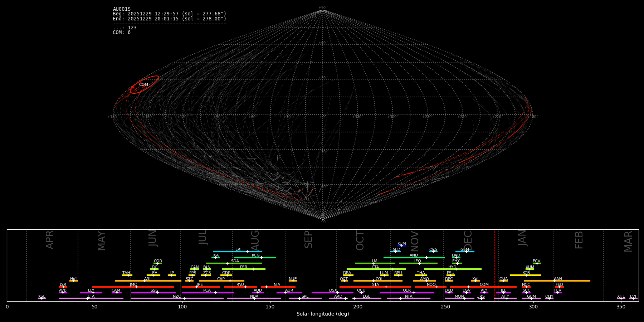Click the NZC shower label
This screenshot has height=322, width=644.
pyautogui.click(x=177, y=296)
